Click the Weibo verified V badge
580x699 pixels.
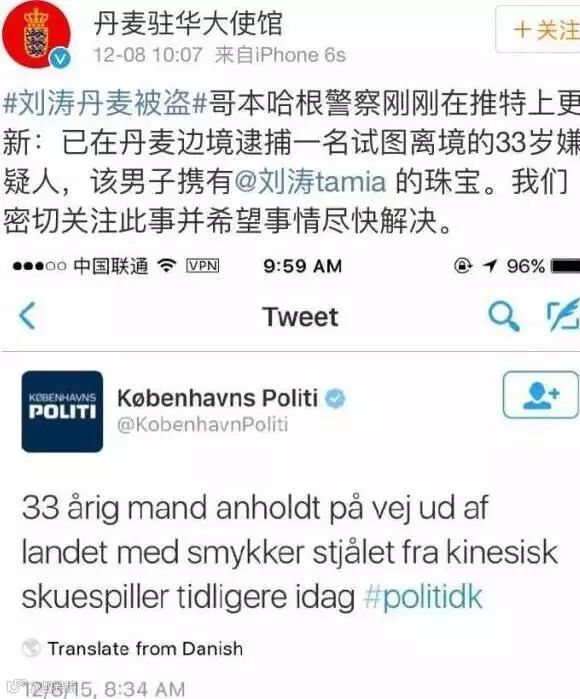[60, 58]
